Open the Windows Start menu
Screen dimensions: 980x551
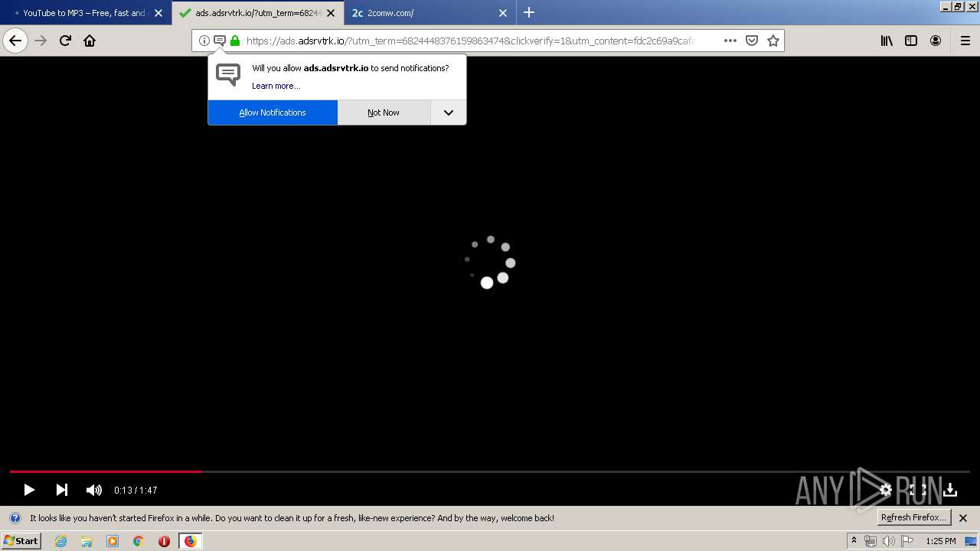21,540
